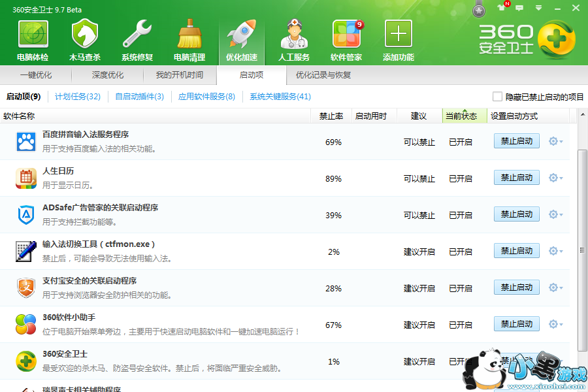Open settings dropdown for 百度拼音输入法服务程序

pos(556,142)
